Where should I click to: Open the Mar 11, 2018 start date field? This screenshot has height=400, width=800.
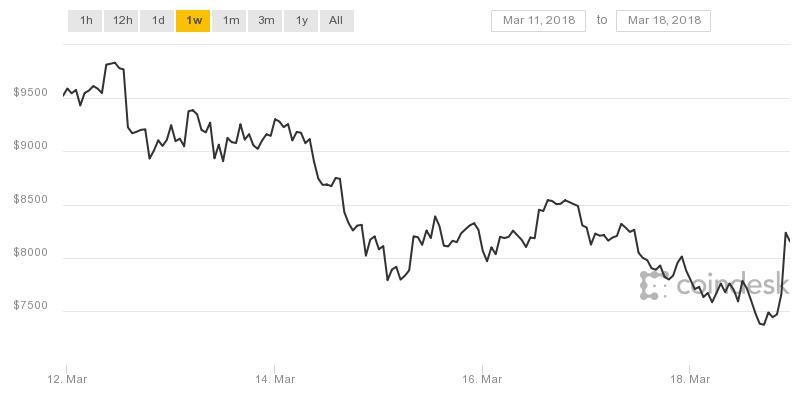click(538, 20)
